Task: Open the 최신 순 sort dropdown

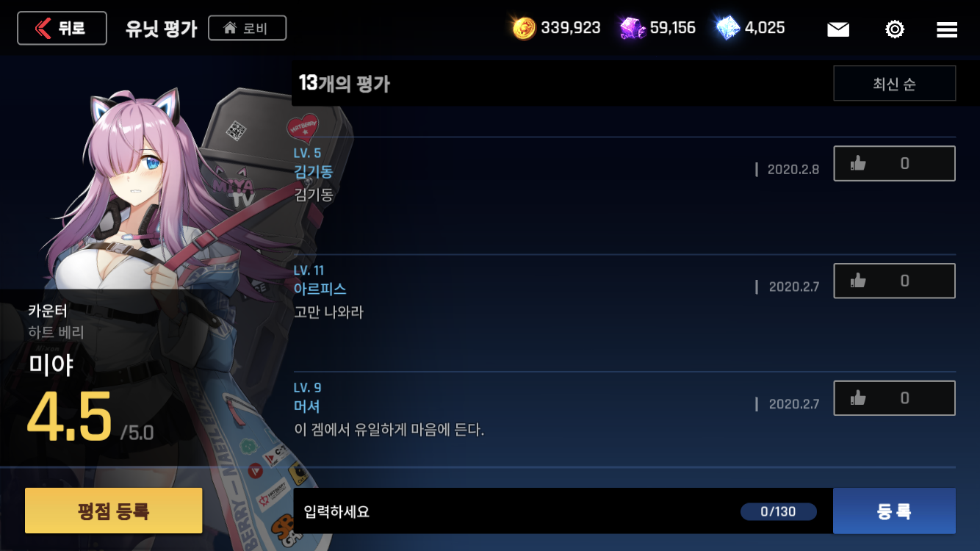Action: coord(894,83)
